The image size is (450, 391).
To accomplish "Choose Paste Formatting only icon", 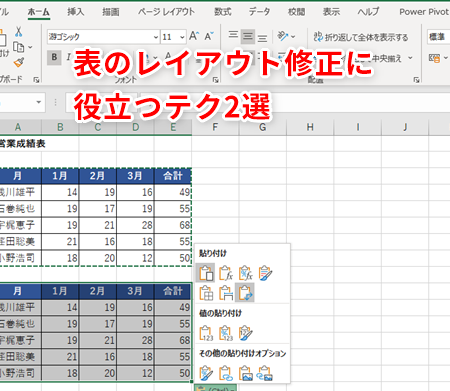I will click(206, 373).
